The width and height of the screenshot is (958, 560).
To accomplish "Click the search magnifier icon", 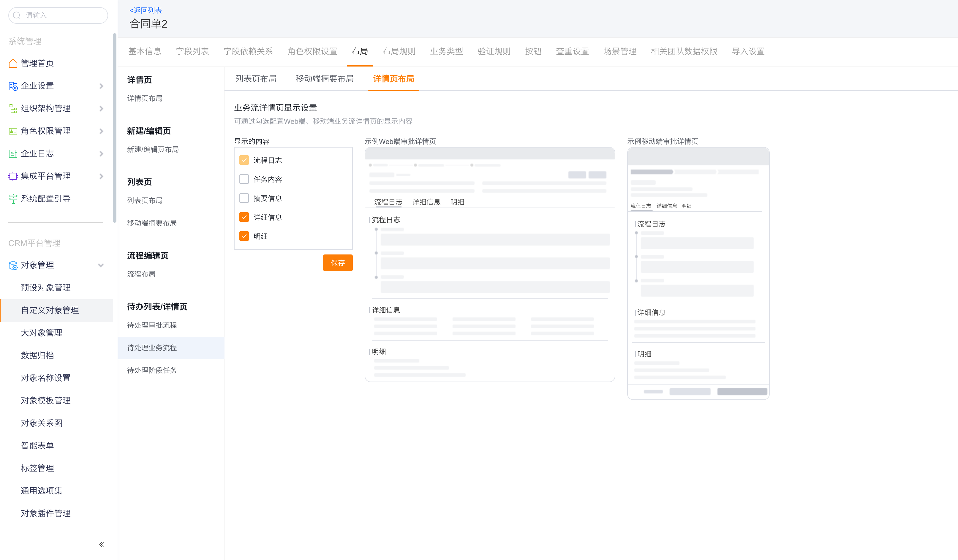I will coord(17,15).
